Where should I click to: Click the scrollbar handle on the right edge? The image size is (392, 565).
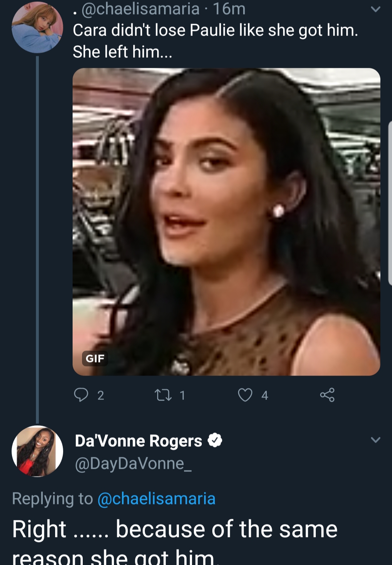[x=390, y=203]
